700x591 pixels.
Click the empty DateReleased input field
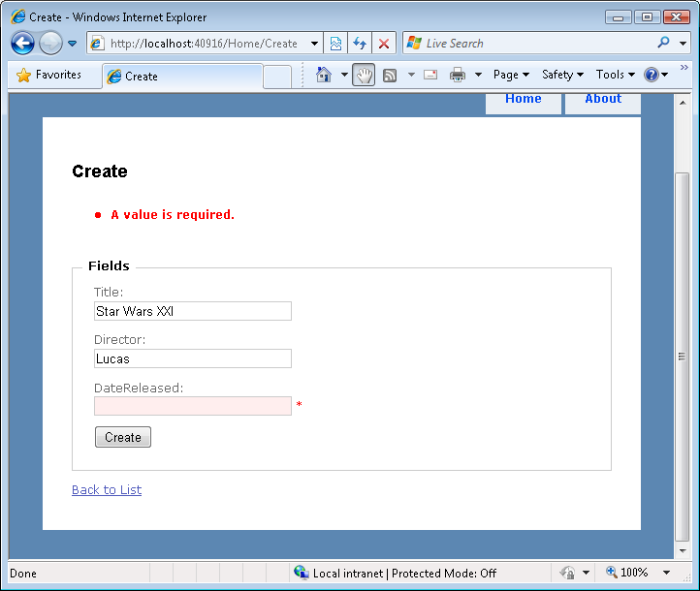(193, 406)
